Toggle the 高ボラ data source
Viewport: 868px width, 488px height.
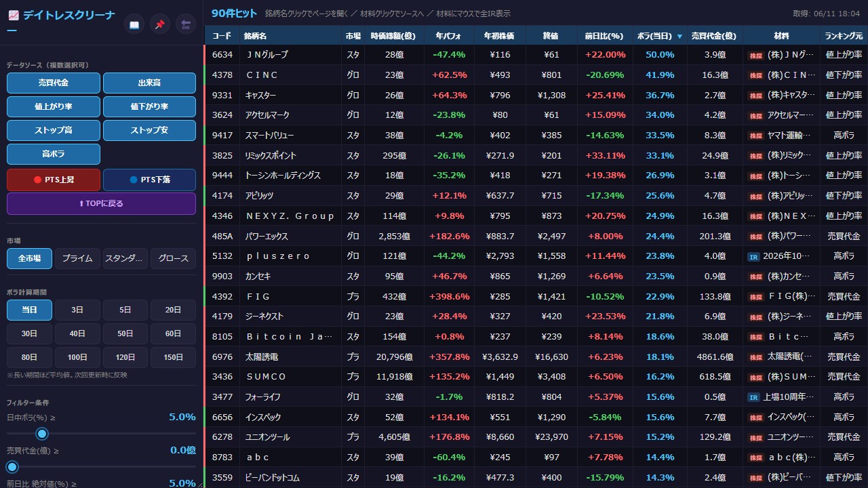coord(54,154)
